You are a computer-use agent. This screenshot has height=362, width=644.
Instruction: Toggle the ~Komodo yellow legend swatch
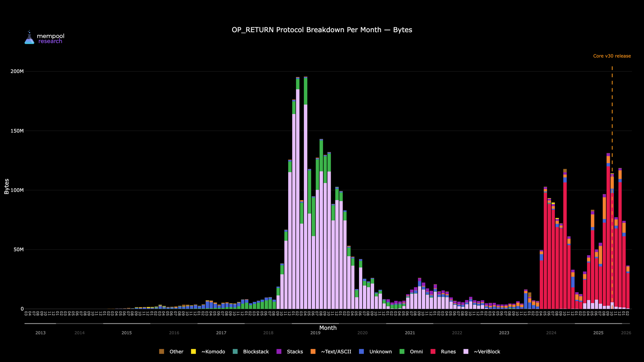[x=193, y=352]
